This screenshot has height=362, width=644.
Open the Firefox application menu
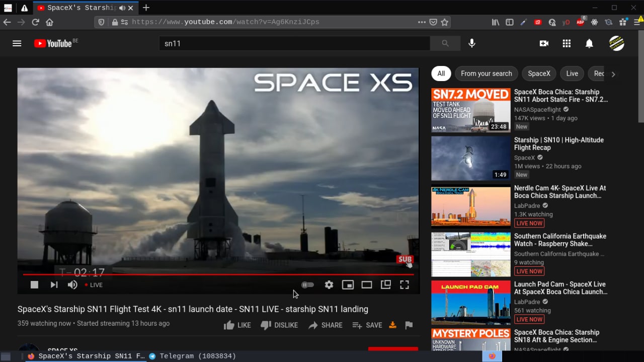click(x=637, y=22)
